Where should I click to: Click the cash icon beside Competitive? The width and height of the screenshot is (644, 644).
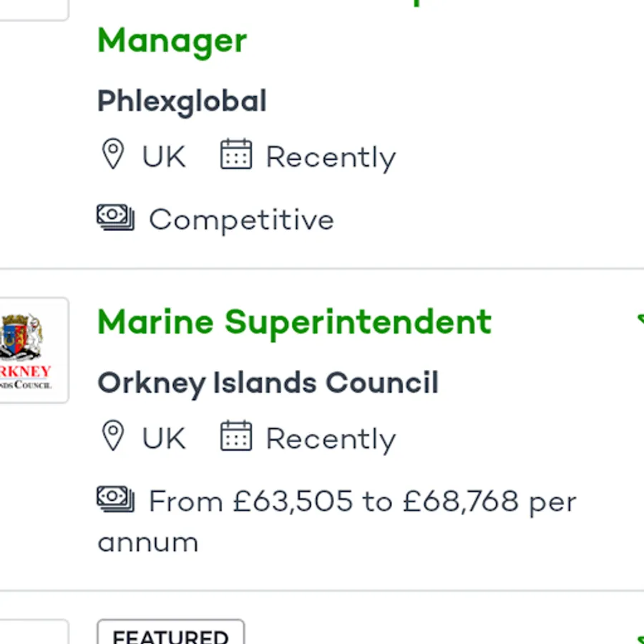pos(115,218)
